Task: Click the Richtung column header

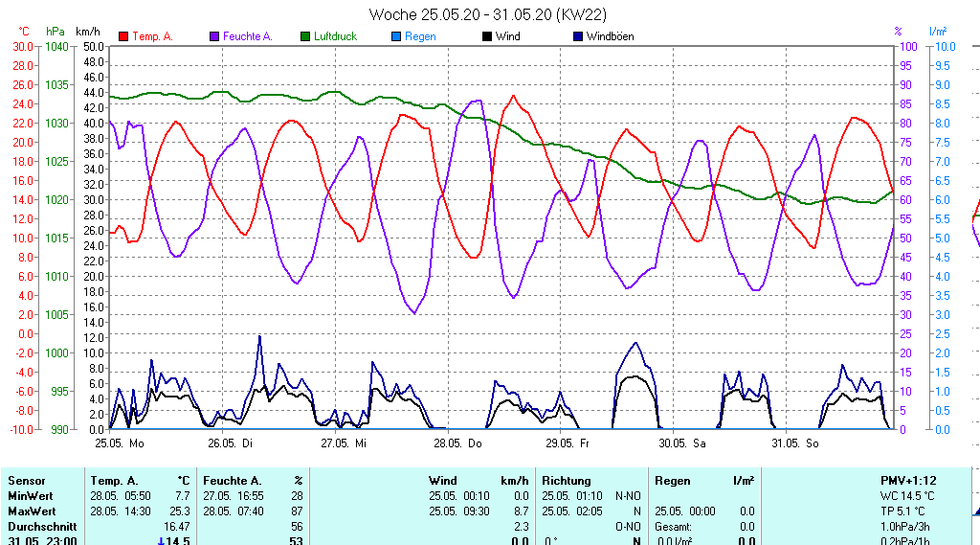Action: (567, 481)
